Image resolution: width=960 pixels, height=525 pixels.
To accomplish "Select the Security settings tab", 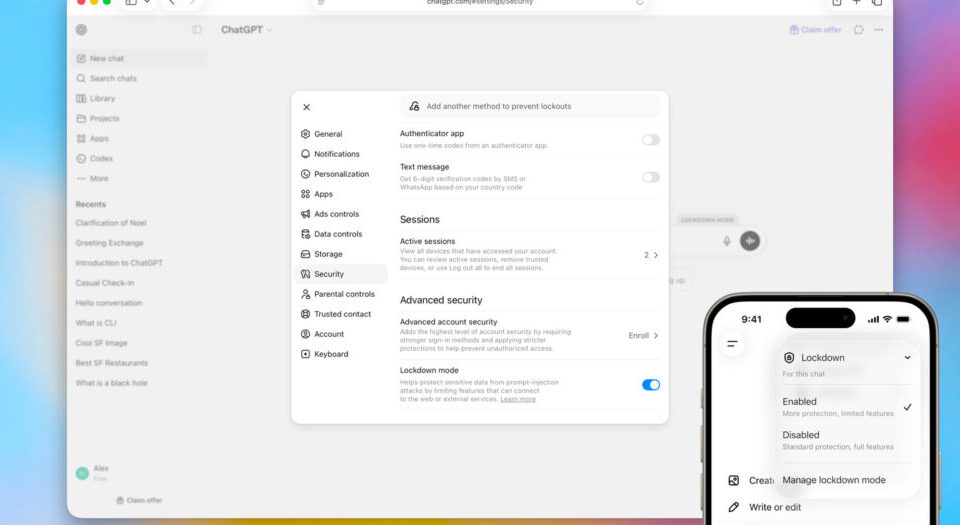I will pyautogui.click(x=341, y=274).
